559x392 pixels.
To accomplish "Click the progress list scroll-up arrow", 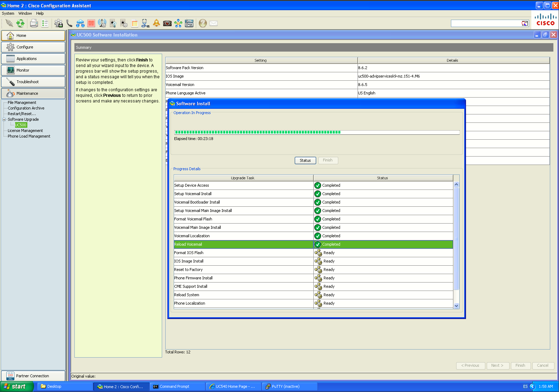I will pos(457,184).
